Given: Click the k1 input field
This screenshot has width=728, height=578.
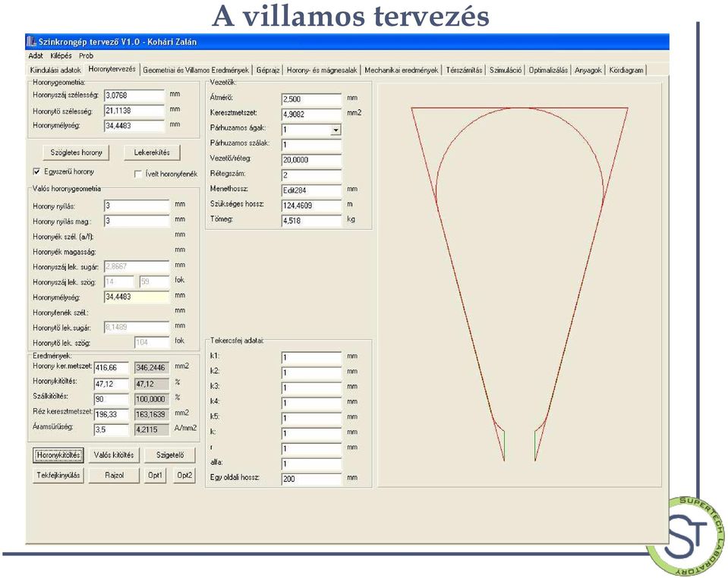Looking at the screenshot, I should pos(311,357).
